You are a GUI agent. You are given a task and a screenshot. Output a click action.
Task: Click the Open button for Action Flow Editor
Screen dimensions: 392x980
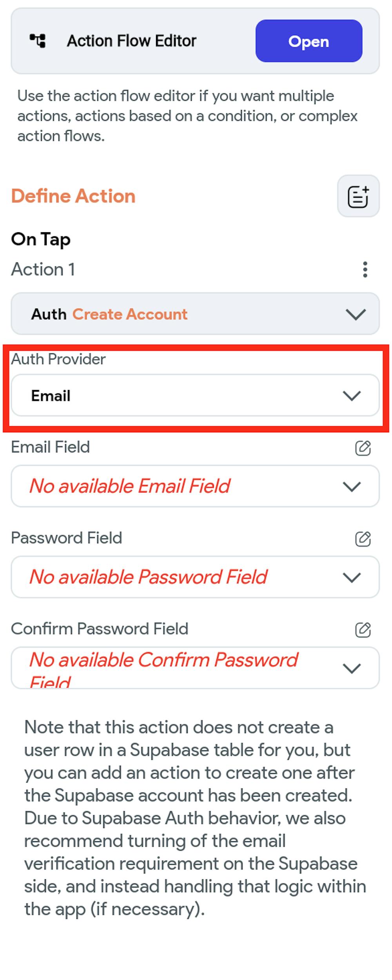tap(309, 42)
